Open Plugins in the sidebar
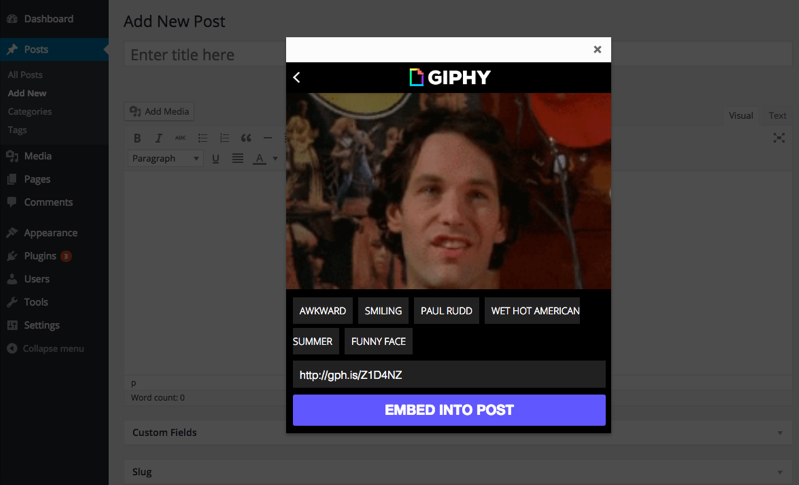Image resolution: width=799 pixels, height=485 pixels. tap(40, 256)
